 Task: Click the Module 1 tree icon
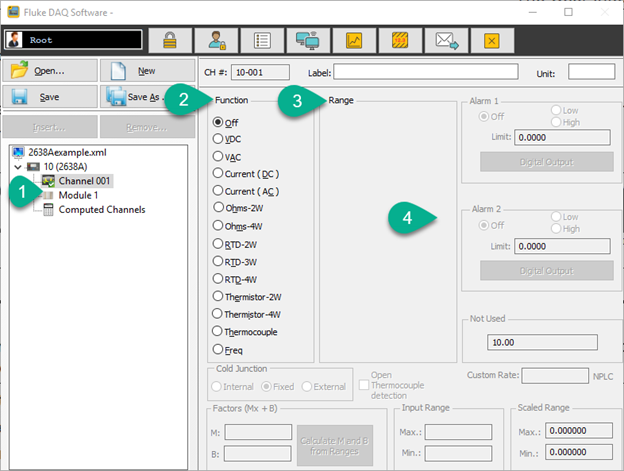48,195
